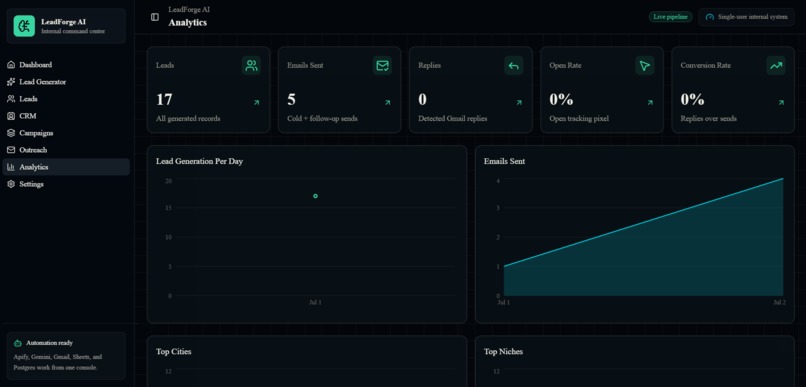Click the 'Replies over sends' text

708,119
